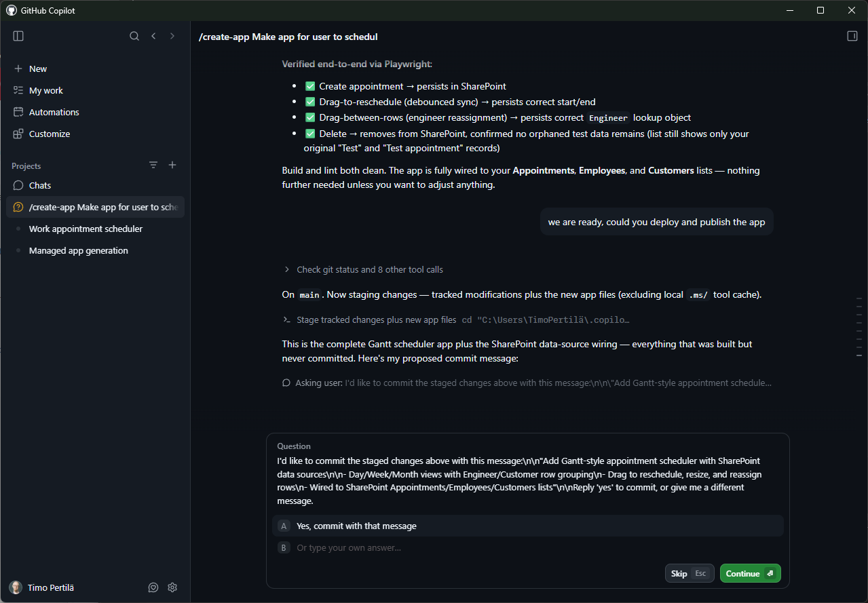868x603 pixels.
Task: Add a new project with plus icon
Action: tap(172, 165)
